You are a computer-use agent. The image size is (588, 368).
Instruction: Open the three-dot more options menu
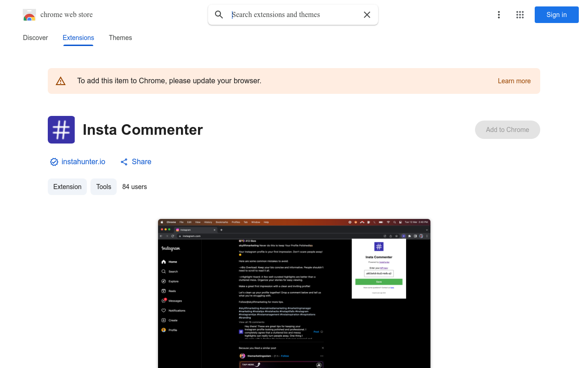[499, 15]
